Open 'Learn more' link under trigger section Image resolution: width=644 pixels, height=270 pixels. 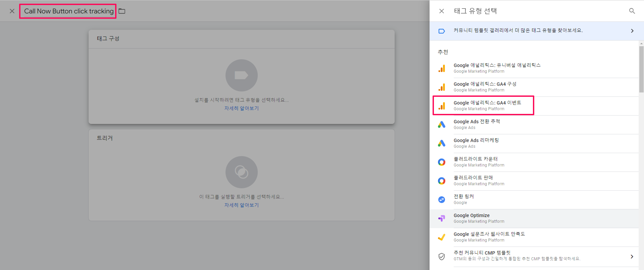[x=242, y=205]
